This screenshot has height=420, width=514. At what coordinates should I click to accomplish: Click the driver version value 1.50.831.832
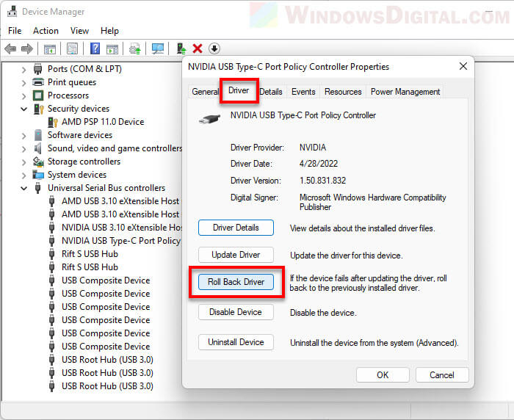tap(322, 181)
